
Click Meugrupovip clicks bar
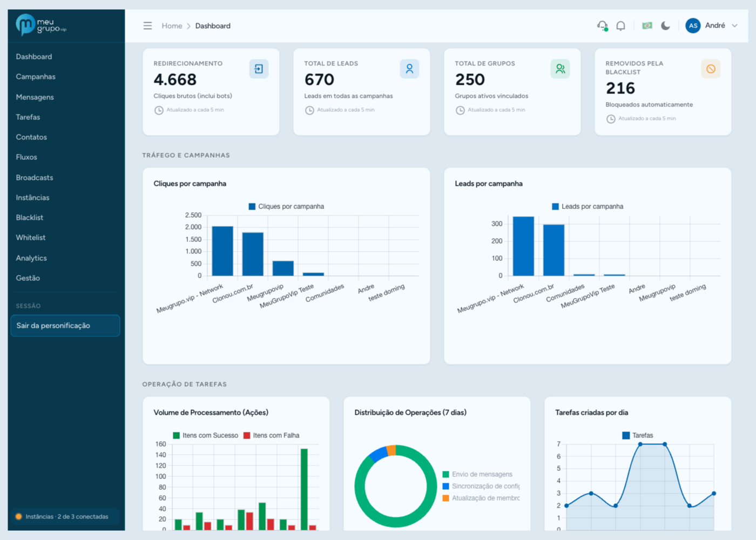(283, 268)
